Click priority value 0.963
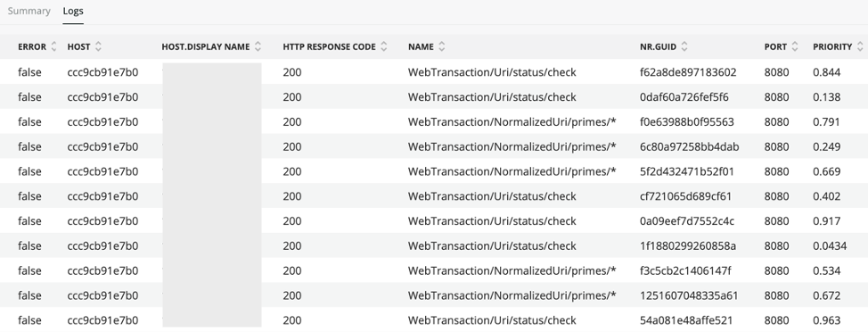The image size is (868, 332). pos(826,320)
